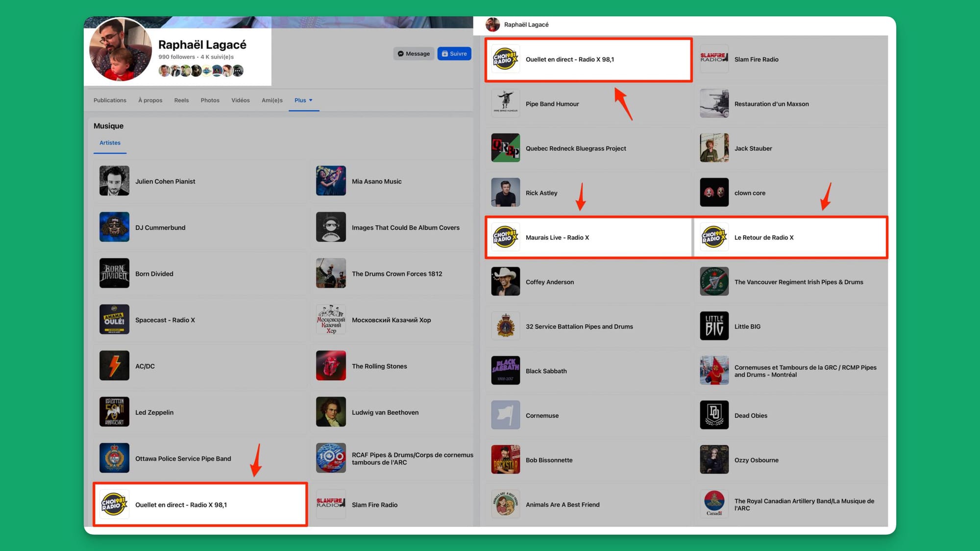This screenshot has width=980, height=551.
Task: Click Ottawa Police Service Pipe Band crest
Action: tap(114, 458)
